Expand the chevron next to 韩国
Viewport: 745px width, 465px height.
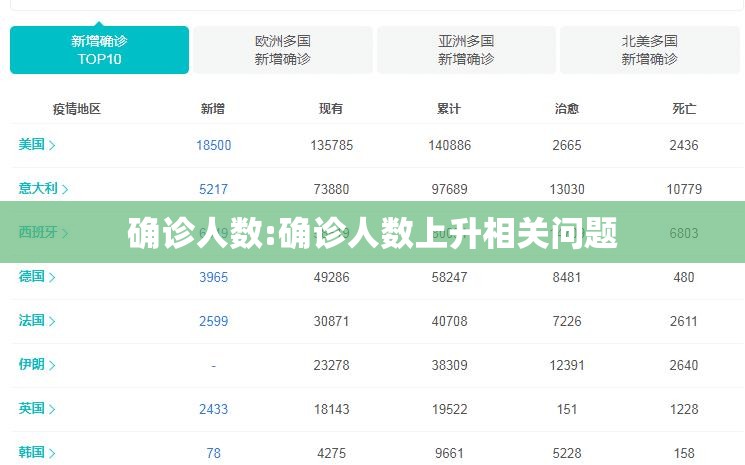click(x=52, y=453)
